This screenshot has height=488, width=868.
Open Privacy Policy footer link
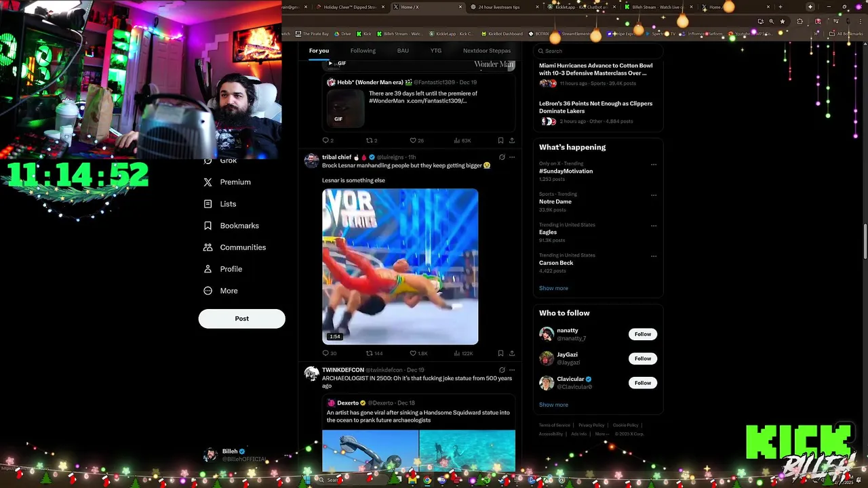point(591,425)
